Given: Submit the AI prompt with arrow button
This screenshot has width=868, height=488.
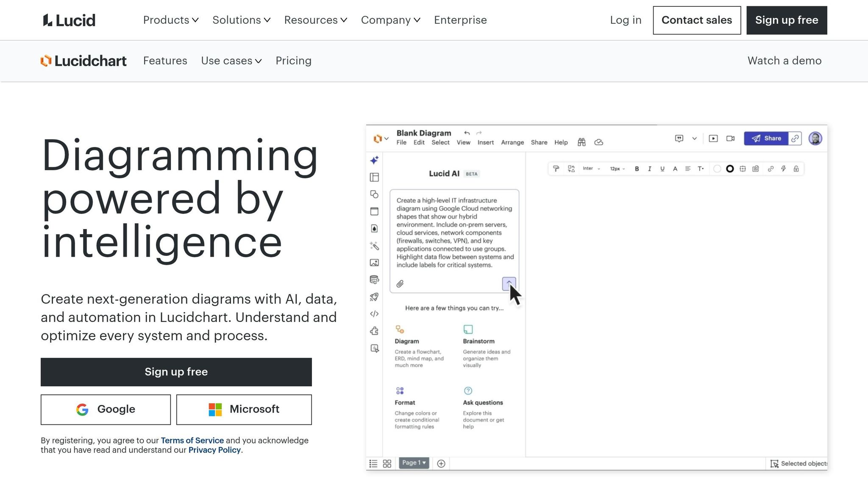Looking at the screenshot, I should 509,284.
